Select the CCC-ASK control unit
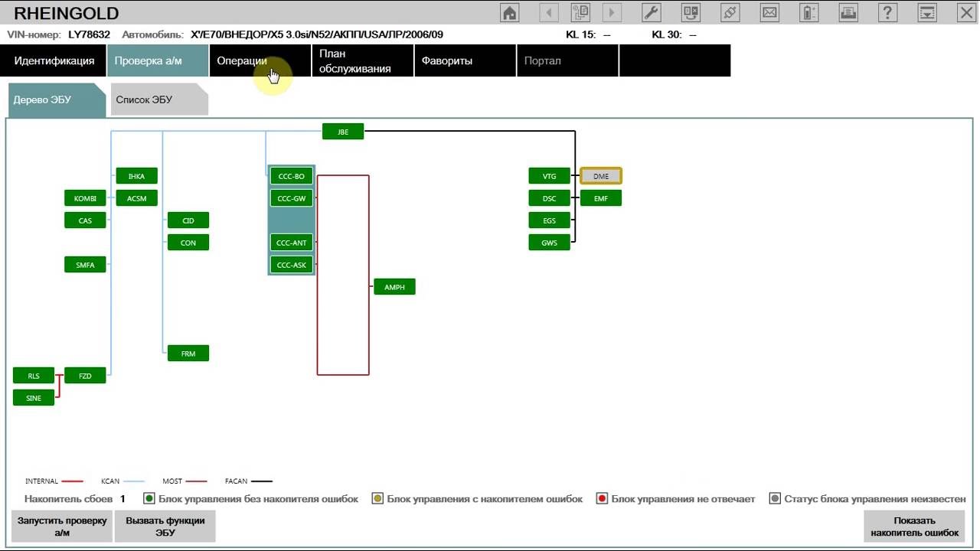The width and height of the screenshot is (980, 551). pos(292,265)
